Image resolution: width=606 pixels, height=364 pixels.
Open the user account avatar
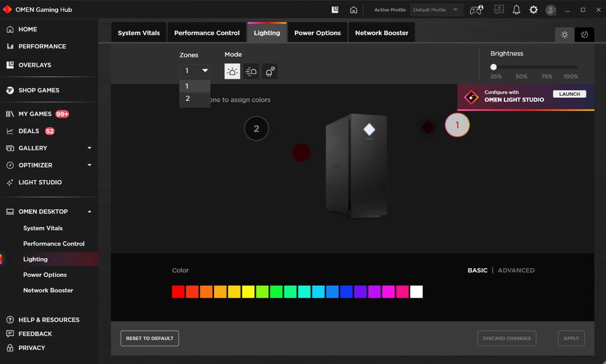(x=550, y=10)
